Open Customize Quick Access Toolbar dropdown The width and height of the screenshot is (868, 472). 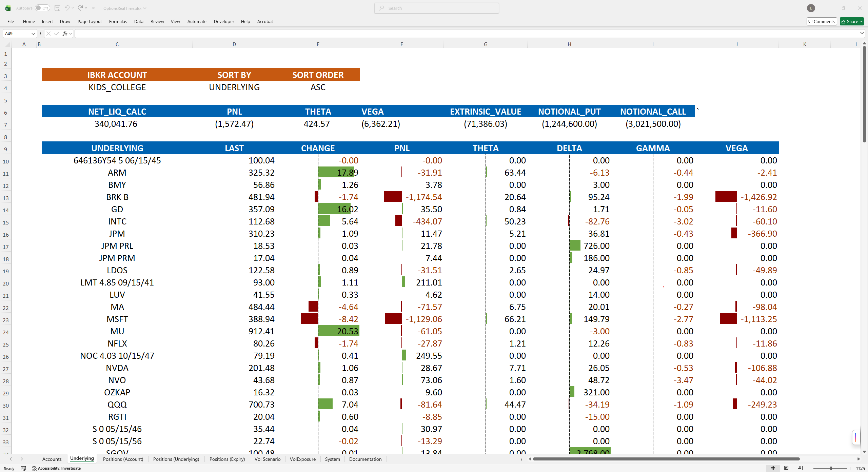pos(94,8)
